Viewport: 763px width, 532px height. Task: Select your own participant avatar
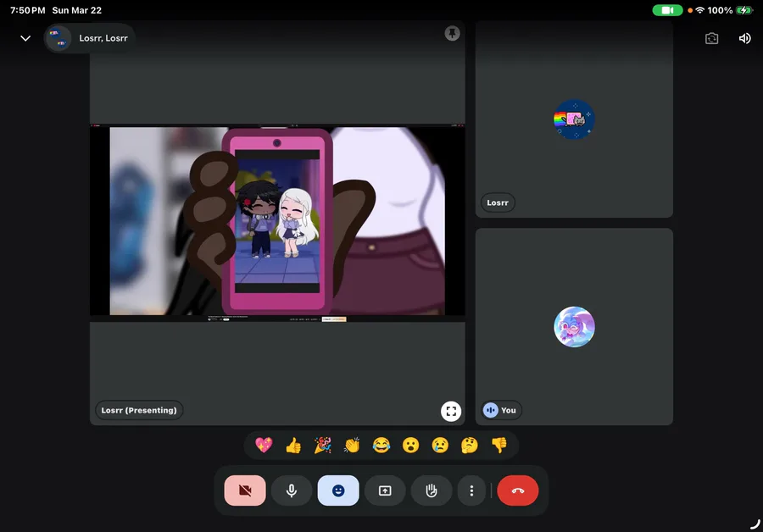coord(574,327)
